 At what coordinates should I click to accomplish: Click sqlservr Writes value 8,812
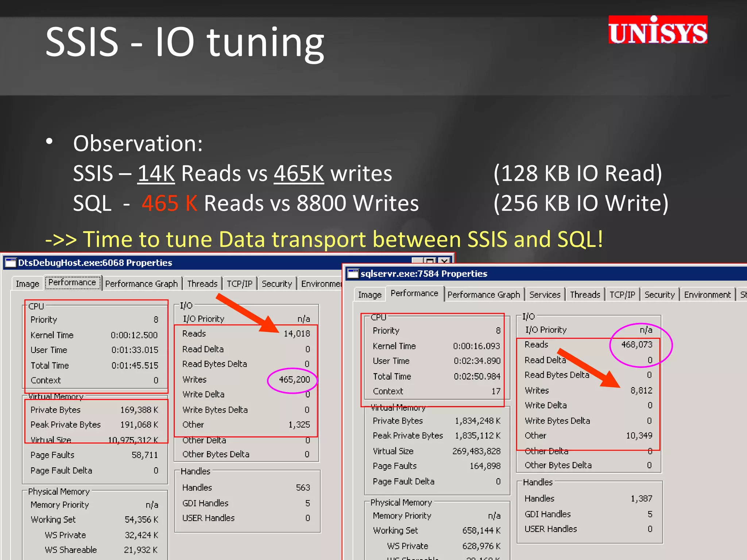(x=642, y=390)
